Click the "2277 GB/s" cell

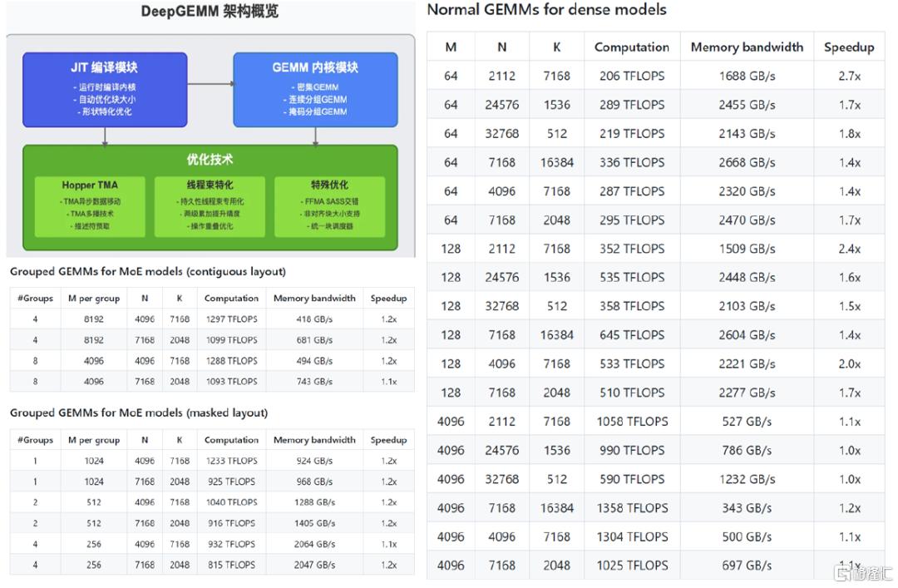[x=747, y=393]
